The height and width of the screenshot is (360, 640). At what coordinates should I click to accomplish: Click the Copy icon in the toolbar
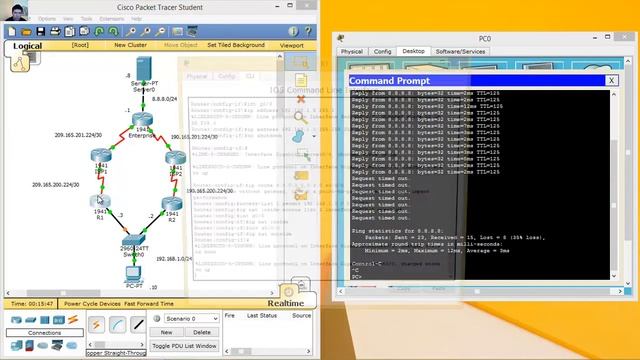point(70,31)
